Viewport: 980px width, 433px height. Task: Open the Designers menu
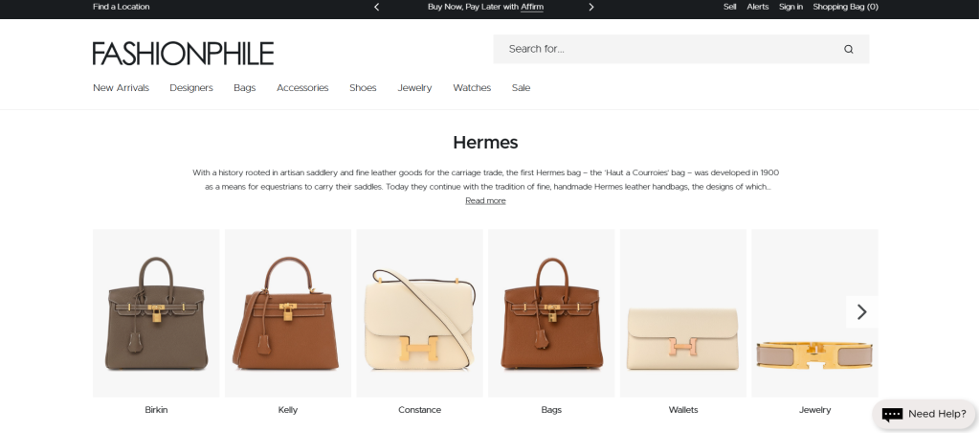tap(191, 87)
